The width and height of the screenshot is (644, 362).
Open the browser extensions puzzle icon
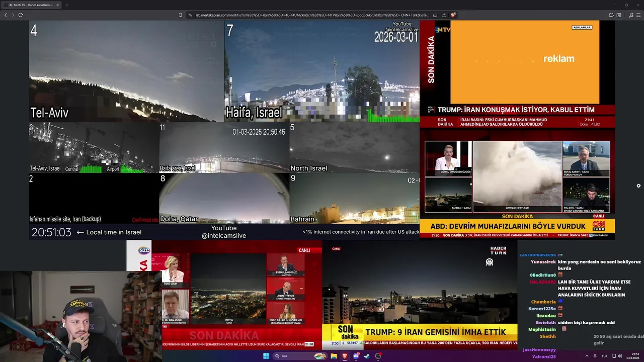click(x=611, y=15)
